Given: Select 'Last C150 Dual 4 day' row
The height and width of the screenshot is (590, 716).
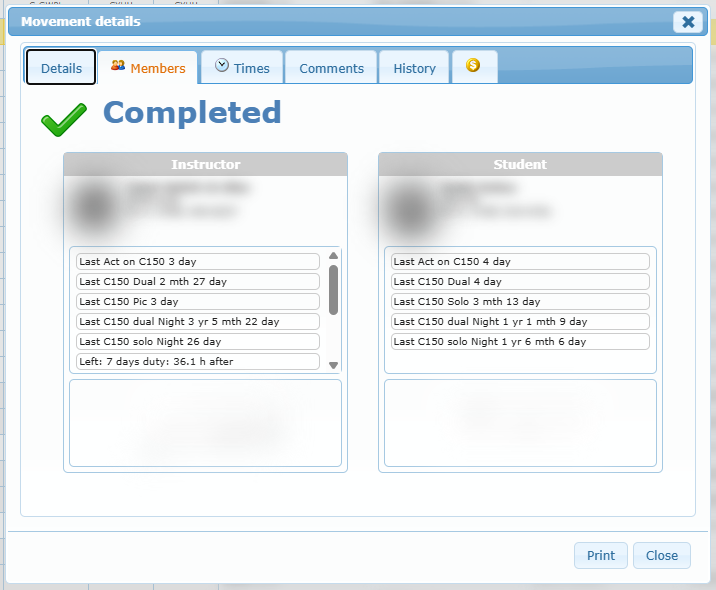Looking at the screenshot, I should 520,282.
